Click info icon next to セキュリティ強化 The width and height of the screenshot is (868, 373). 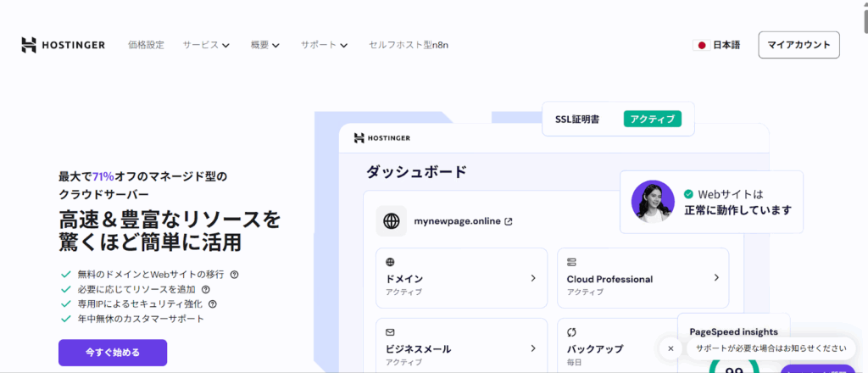pyautogui.click(x=212, y=303)
